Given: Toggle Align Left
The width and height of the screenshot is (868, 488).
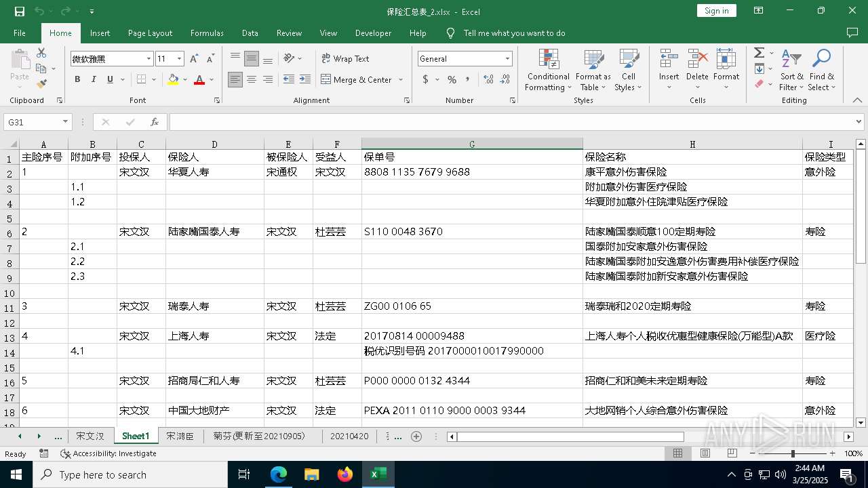Looking at the screenshot, I should click(235, 79).
